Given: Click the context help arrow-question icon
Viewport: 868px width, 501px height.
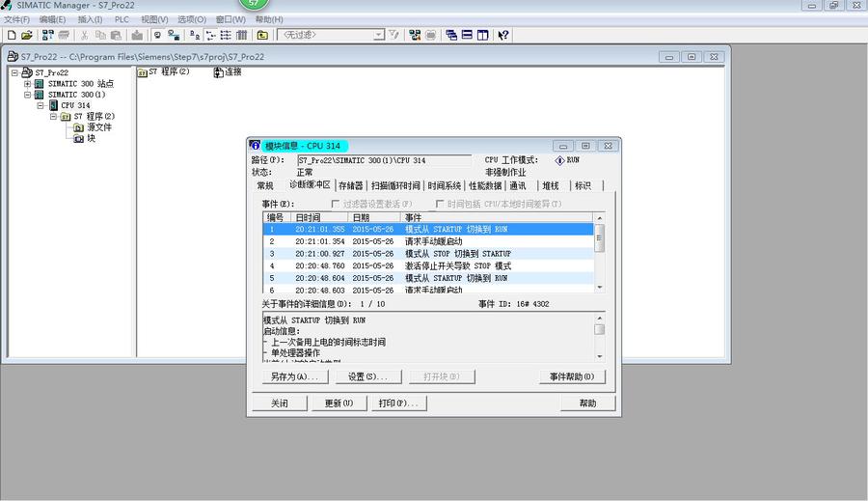Looking at the screenshot, I should point(502,35).
